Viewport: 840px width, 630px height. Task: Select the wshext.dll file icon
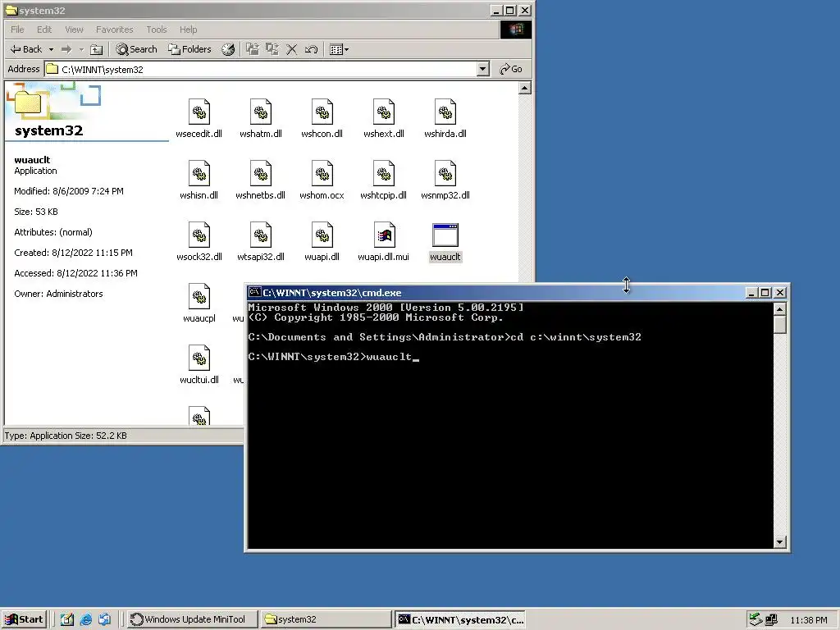coord(384,112)
